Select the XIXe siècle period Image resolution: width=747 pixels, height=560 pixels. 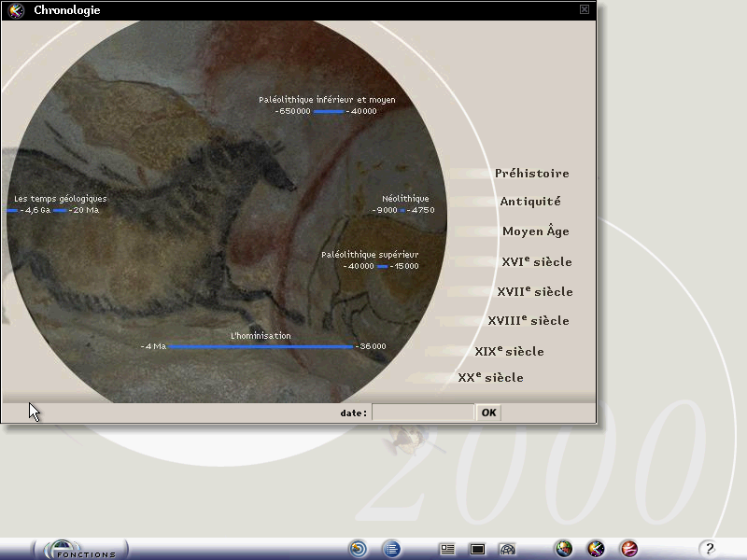(x=509, y=352)
